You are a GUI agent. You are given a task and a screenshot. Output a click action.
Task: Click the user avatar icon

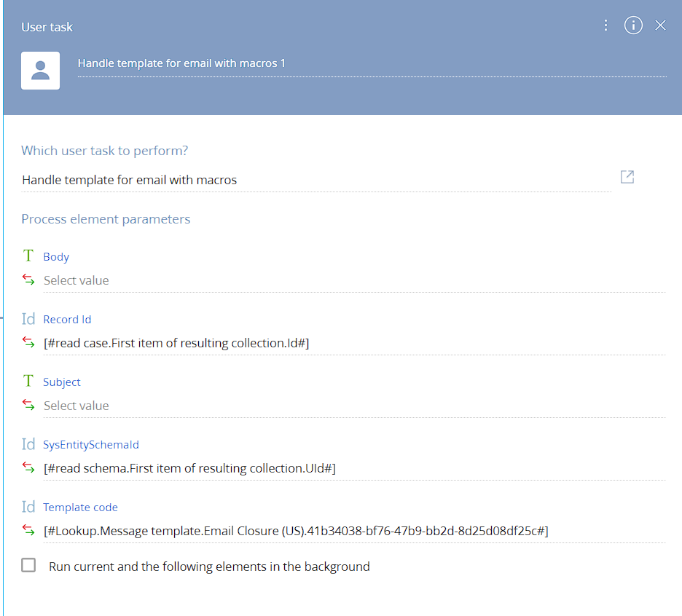point(41,71)
